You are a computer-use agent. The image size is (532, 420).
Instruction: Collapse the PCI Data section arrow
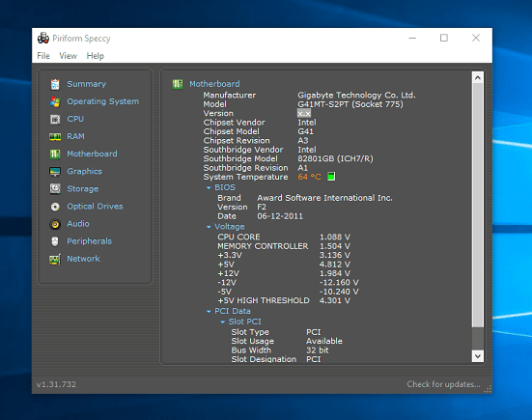coord(209,312)
